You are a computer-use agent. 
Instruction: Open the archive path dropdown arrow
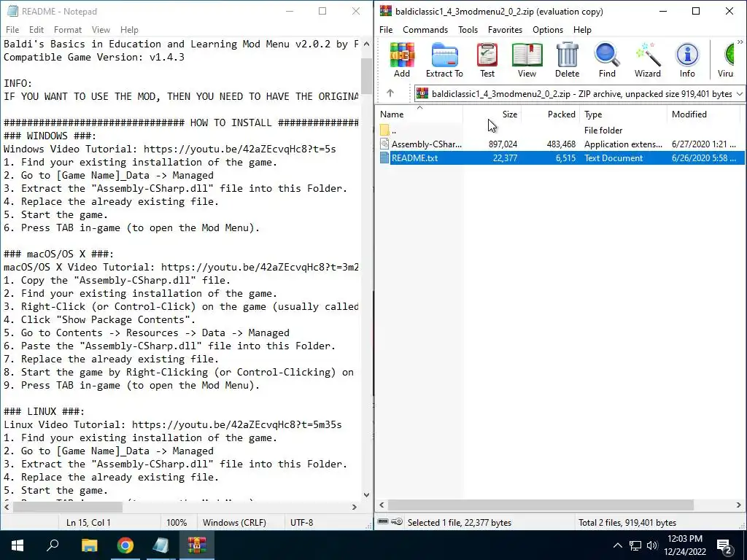[740, 94]
